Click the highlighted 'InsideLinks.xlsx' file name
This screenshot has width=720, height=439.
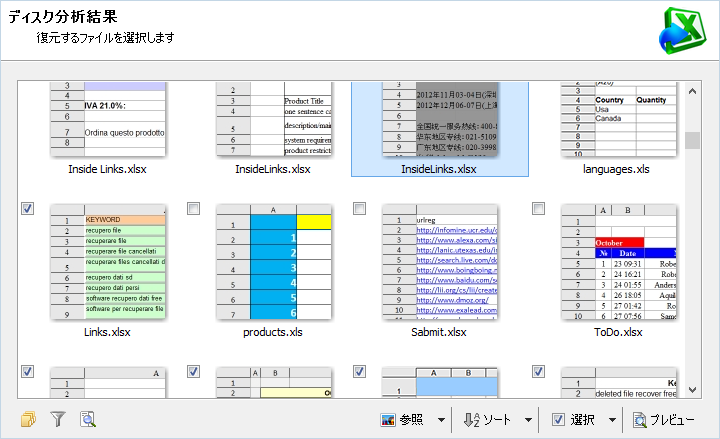tap(439, 169)
